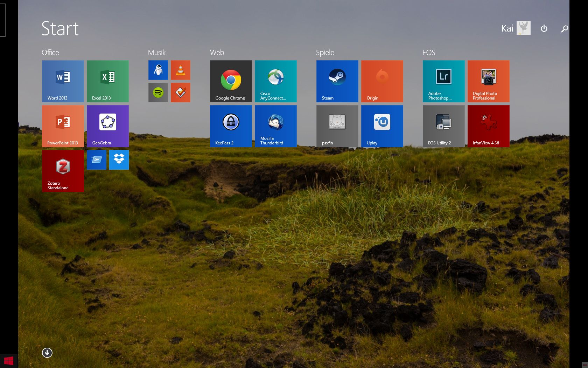Start GeoGebra from its purple tile
This screenshot has height=368, width=588.
(108, 126)
